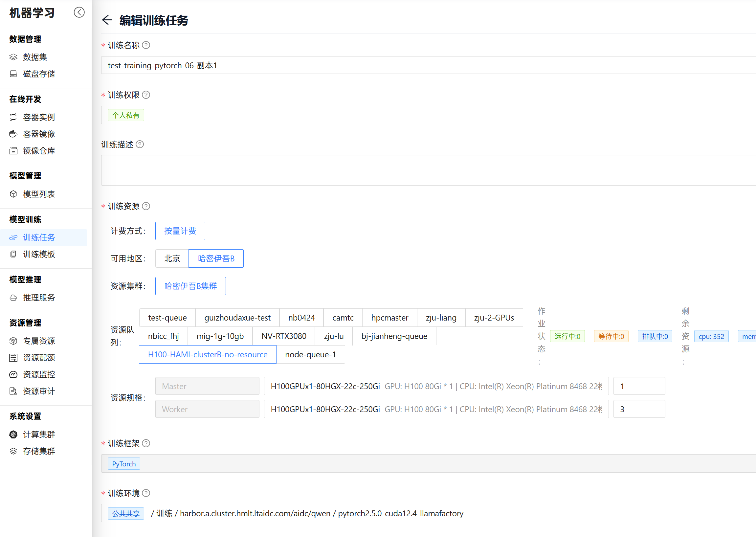Open the Master resource spec dropdown
The height and width of the screenshot is (537, 756).
(436, 386)
